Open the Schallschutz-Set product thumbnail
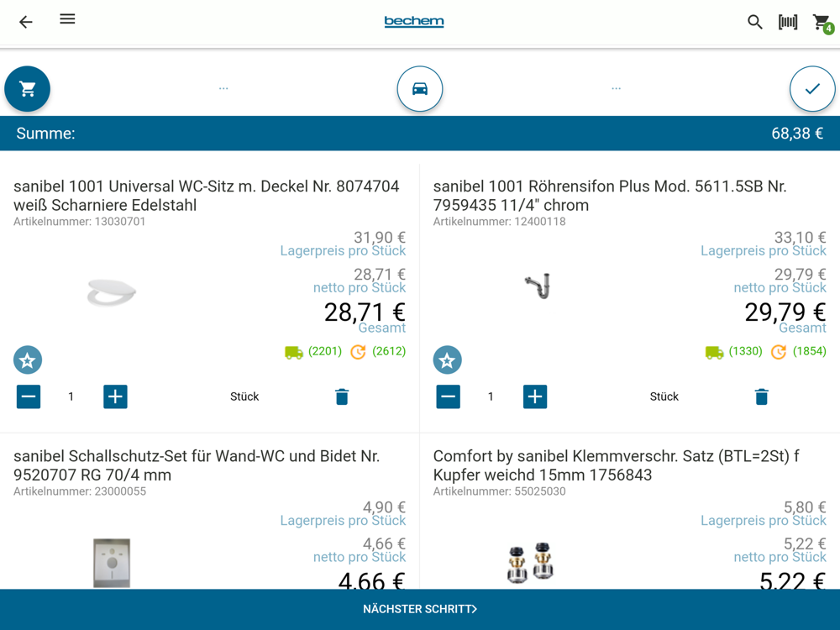This screenshot has width=840, height=630. 112,563
